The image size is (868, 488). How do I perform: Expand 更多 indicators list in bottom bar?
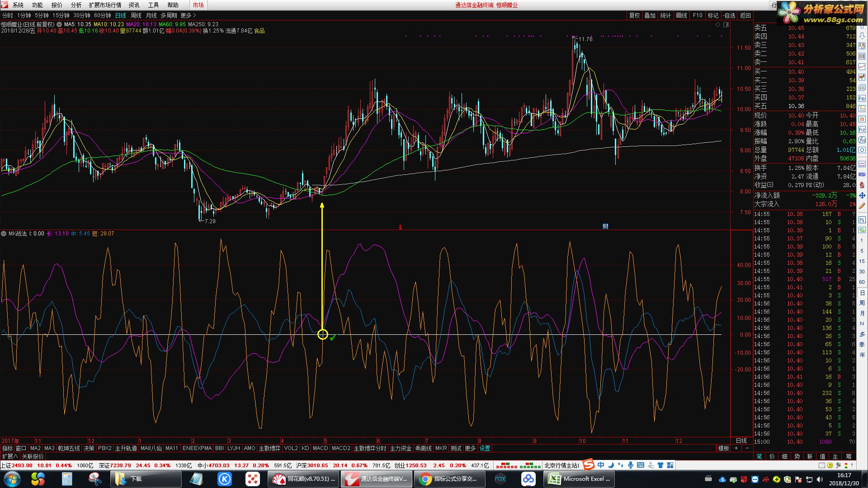click(470, 448)
